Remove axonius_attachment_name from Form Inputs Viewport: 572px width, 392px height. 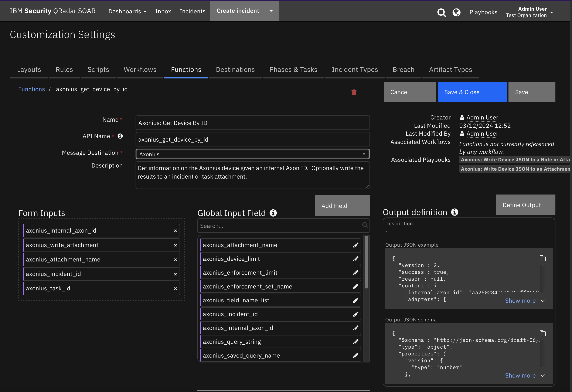(175, 260)
